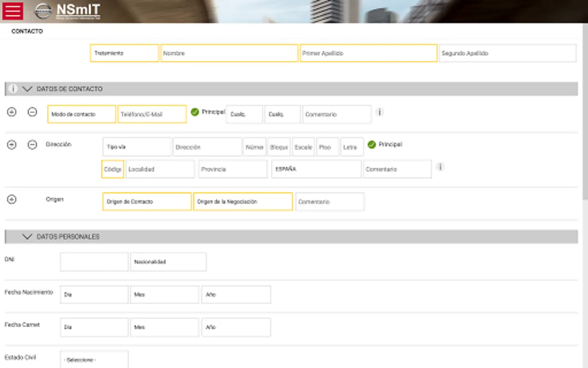This screenshot has height=368, width=588.
Task: Click the Número field
Action: (255, 147)
